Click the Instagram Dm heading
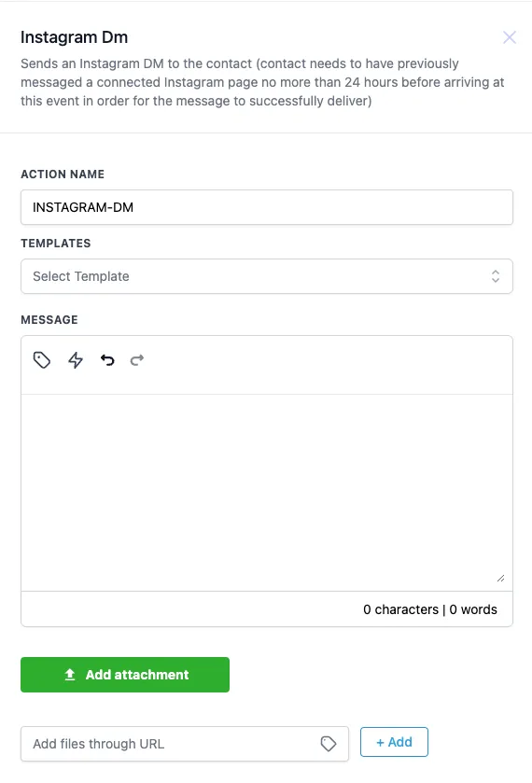Image resolution: width=532 pixels, height=783 pixels. [x=74, y=37]
